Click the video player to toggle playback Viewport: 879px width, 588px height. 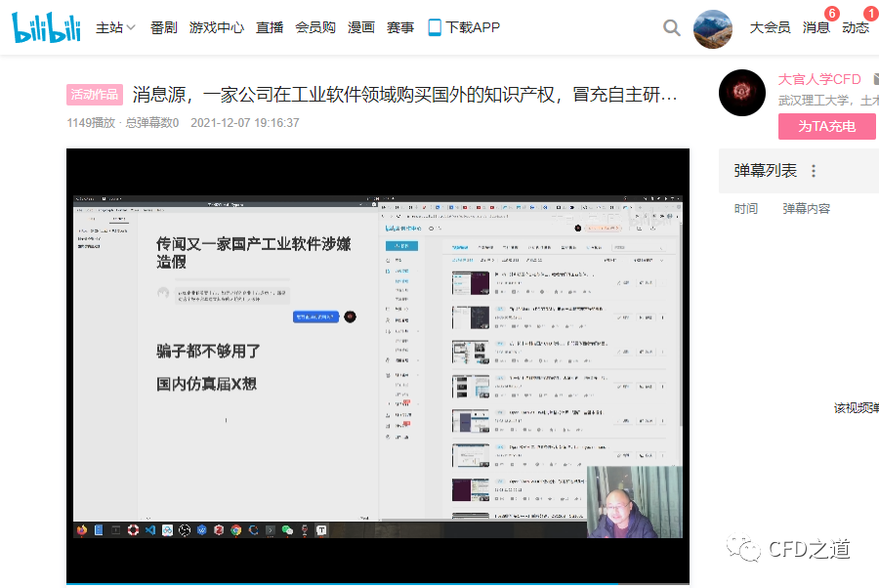[x=378, y=365]
